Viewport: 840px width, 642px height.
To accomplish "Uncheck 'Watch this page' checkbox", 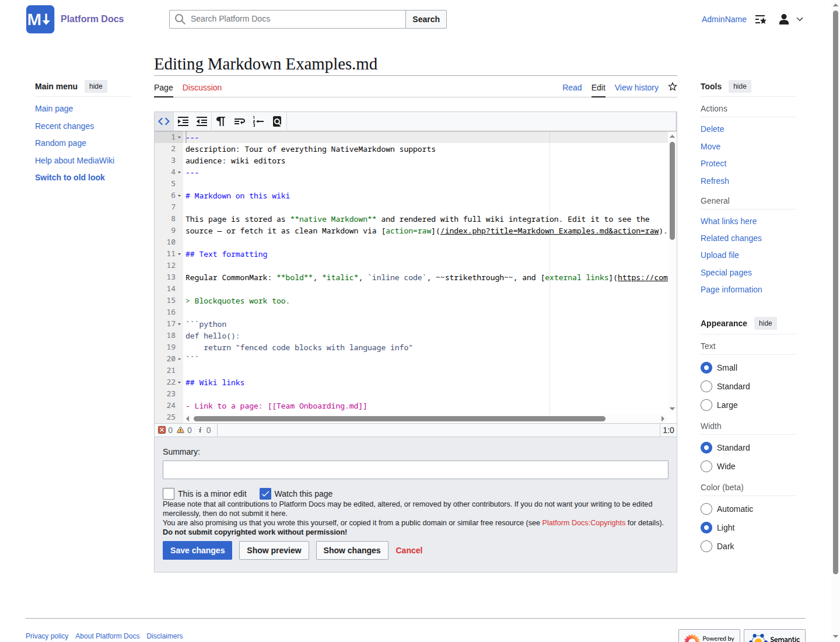I will pyautogui.click(x=265, y=494).
